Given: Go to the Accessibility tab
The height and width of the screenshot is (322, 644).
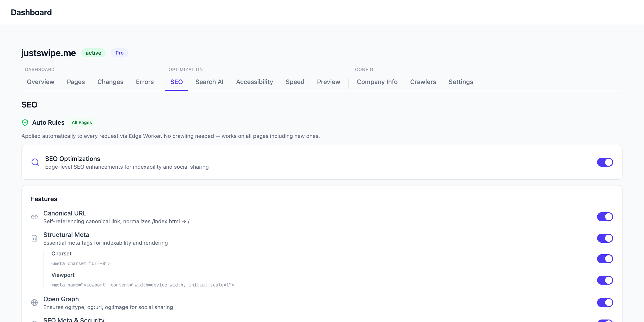Looking at the screenshot, I should coord(255,82).
